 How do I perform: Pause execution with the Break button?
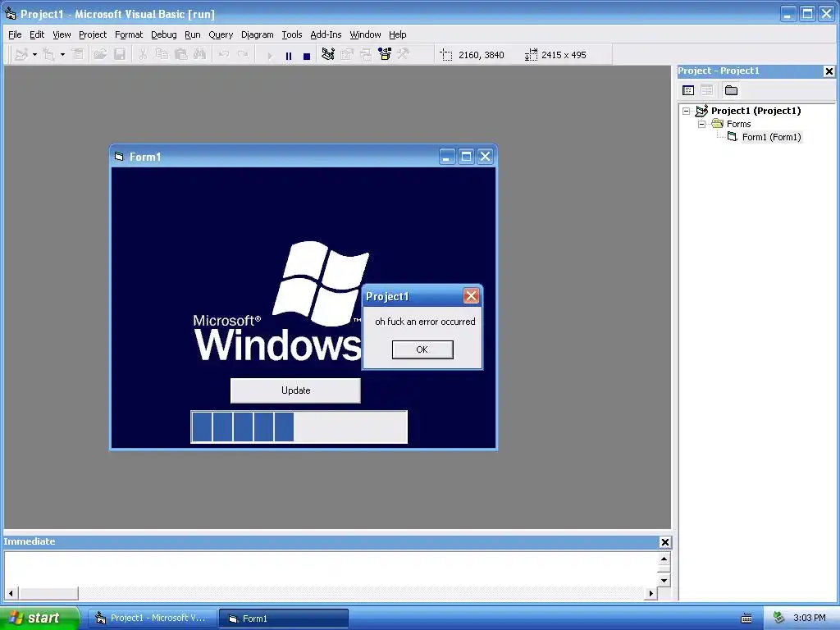(289, 55)
